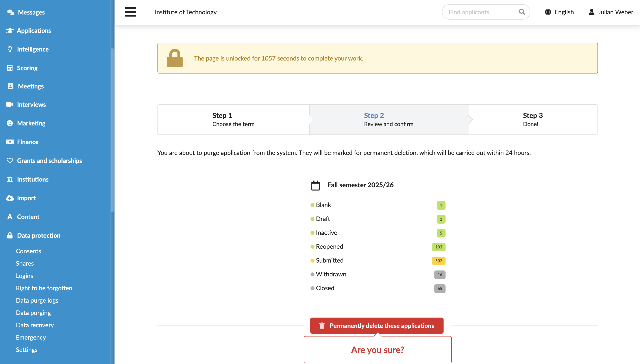
Task: Click the Import cloud icon
Action: [x=10, y=198]
